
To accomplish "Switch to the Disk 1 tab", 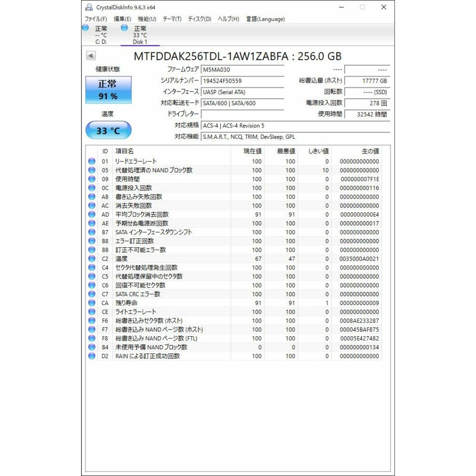I will pyautogui.click(x=140, y=35).
